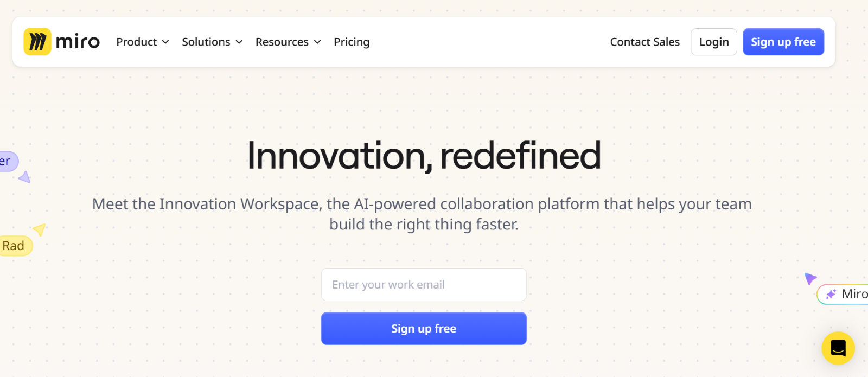
Task: Click Contact Sales link
Action: point(644,42)
